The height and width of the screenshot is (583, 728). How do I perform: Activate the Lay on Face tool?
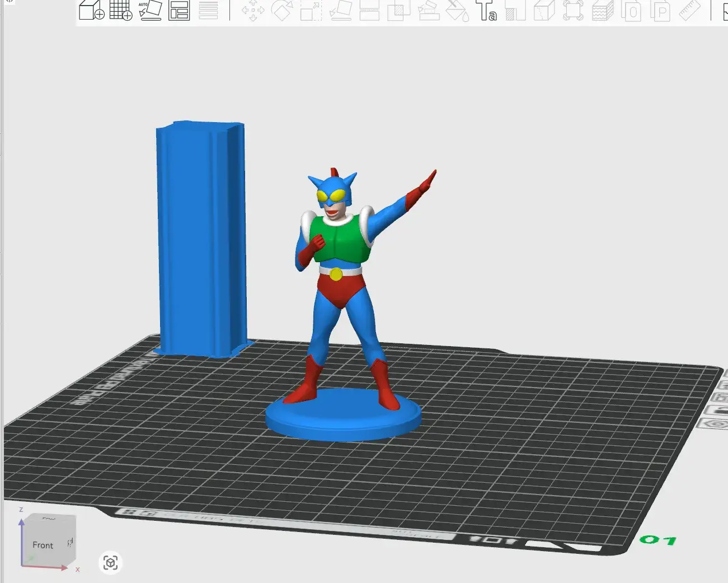pos(340,11)
